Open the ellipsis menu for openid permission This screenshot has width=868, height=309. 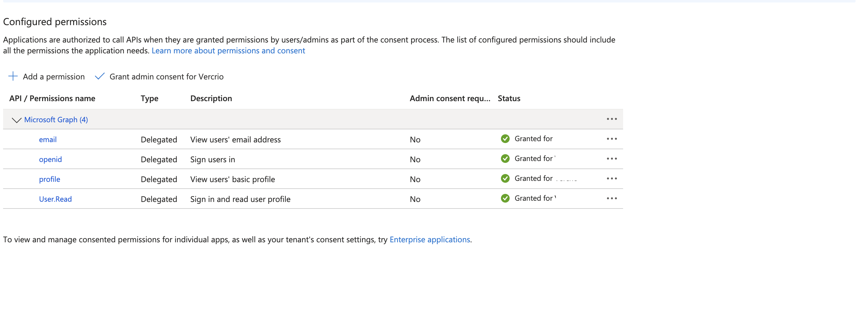612,159
